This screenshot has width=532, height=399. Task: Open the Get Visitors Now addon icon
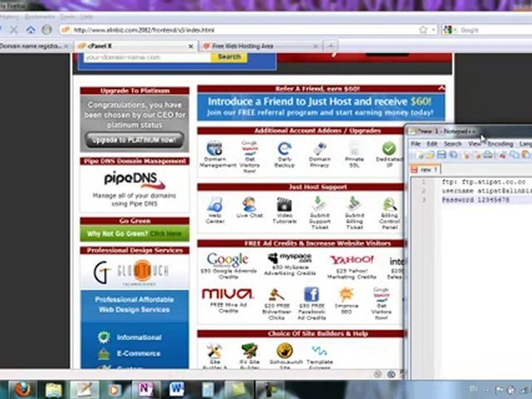[249, 149]
